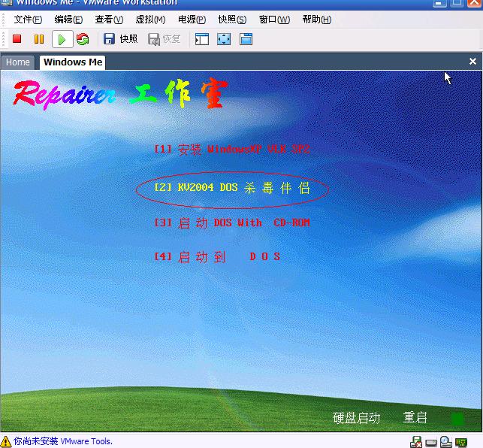Click the Reset virtual machine icon
This screenshot has height=448, width=483.
click(x=83, y=39)
